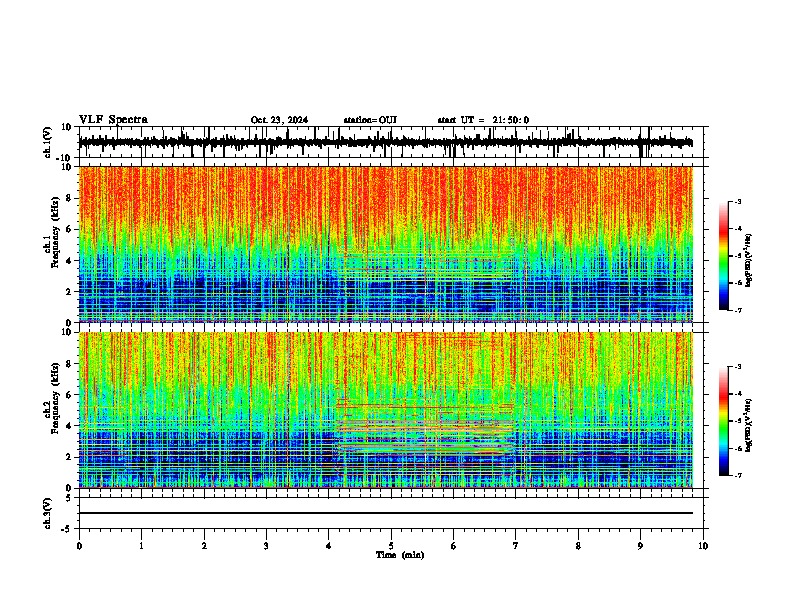
Task: Click the "5" tick on ch.3(V) axis
Action: [x=69, y=498]
